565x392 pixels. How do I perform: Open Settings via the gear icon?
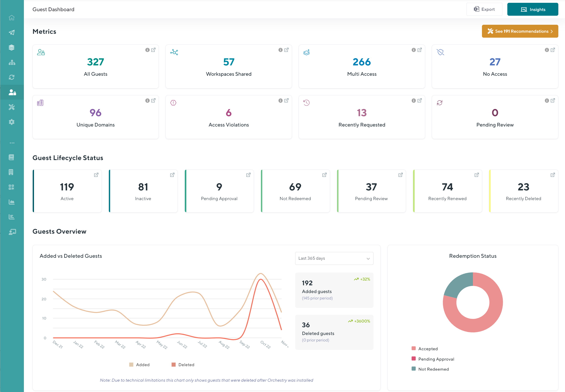(x=12, y=122)
